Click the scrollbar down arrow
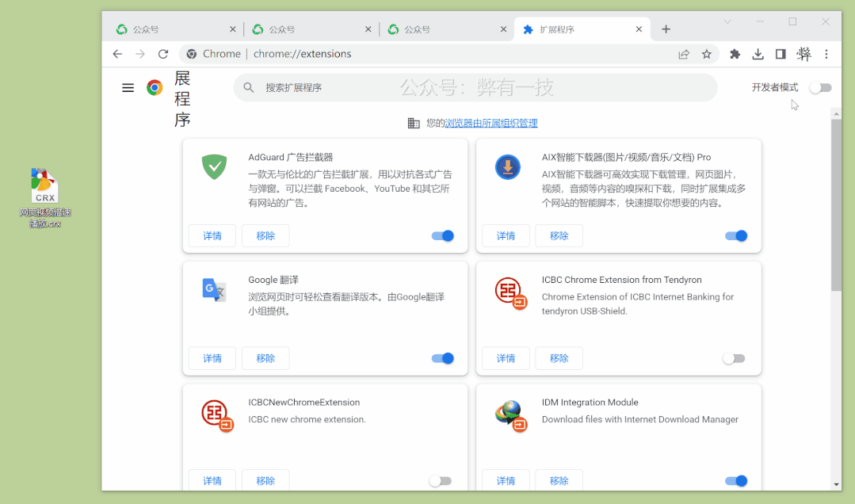Viewport: 855px width, 504px height. 837,484
